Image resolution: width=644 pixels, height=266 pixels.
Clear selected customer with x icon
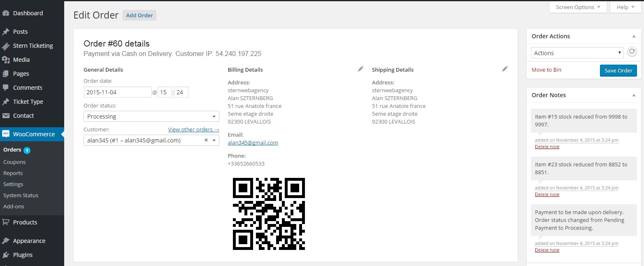(206, 140)
